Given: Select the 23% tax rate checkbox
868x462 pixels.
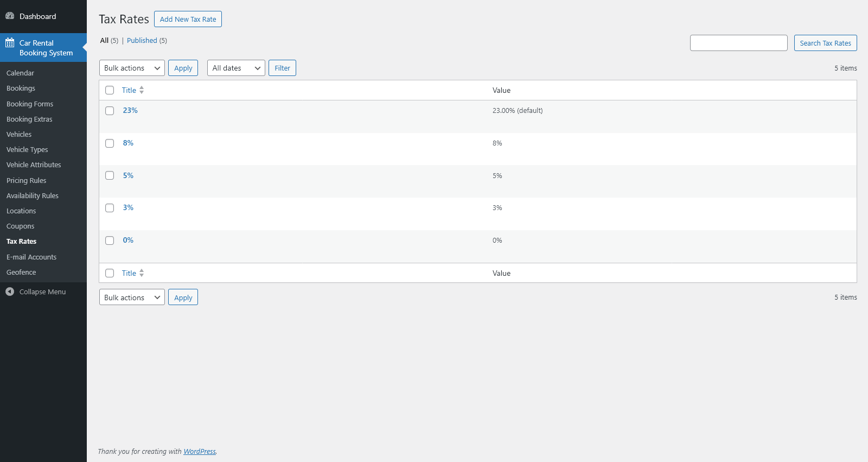Looking at the screenshot, I should coord(110,111).
